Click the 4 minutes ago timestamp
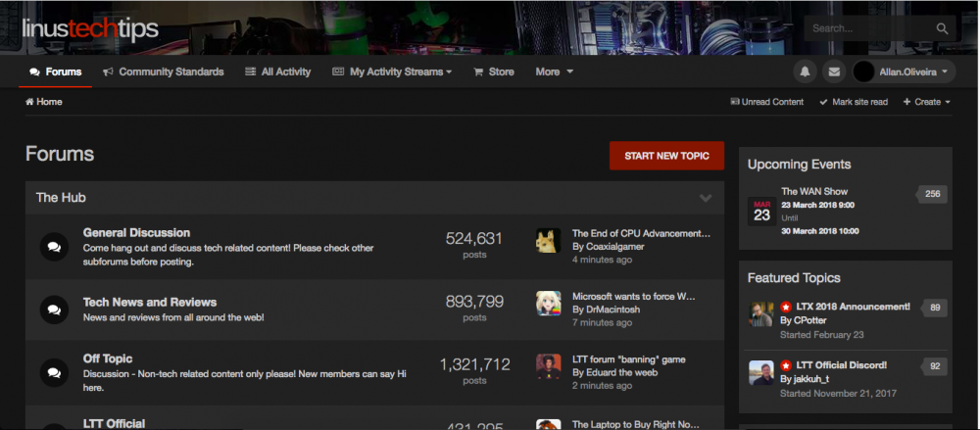This screenshot has height=430, width=980. (602, 260)
